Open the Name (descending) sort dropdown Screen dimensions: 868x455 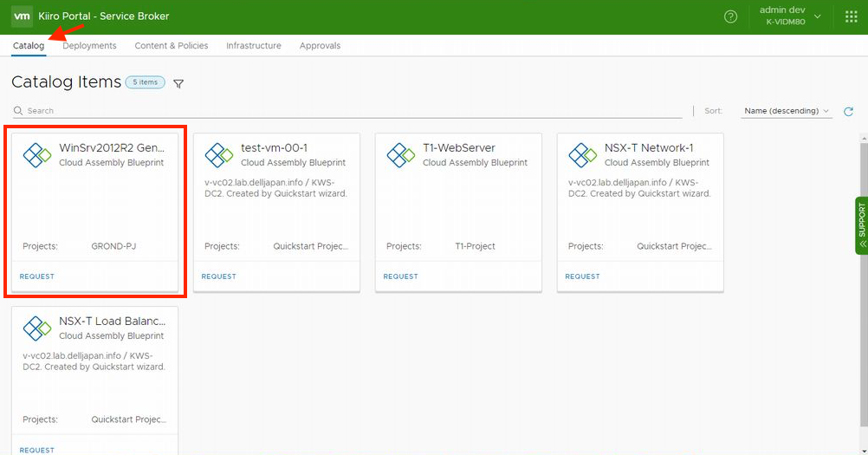point(786,111)
